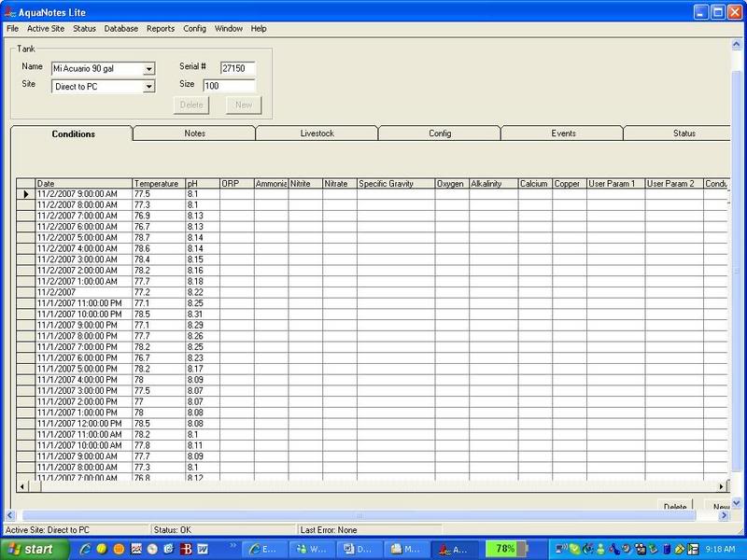Open the Window menu
Viewport: 747px width, 560px height.
[229, 29]
